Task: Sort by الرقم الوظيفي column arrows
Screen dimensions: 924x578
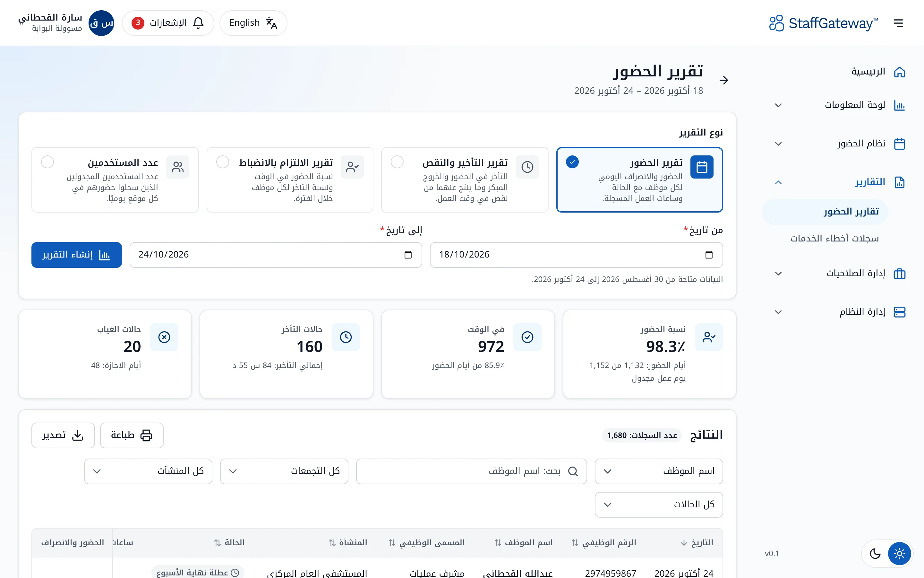Action: pos(575,543)
